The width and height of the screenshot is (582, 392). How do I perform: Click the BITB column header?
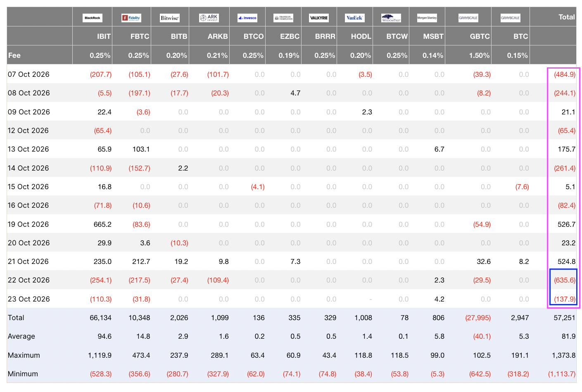click(179, 36)
